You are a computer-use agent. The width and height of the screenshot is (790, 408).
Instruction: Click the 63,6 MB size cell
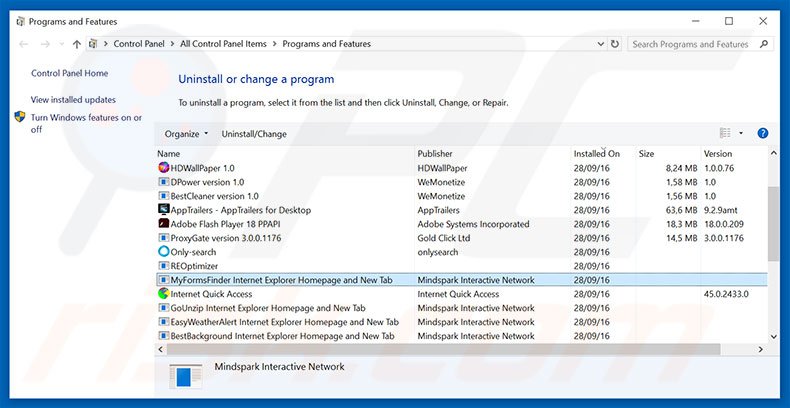[682, 210]
